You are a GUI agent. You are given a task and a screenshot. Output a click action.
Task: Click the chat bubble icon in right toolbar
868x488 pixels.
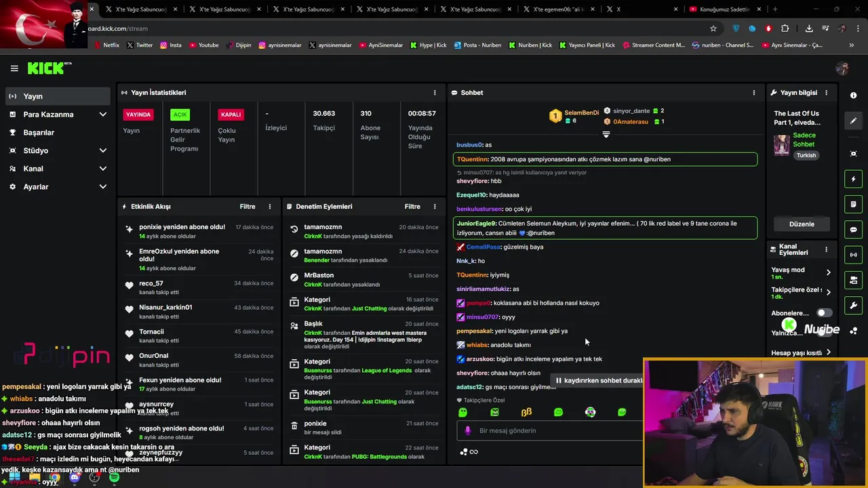click(x=853, y=230)
